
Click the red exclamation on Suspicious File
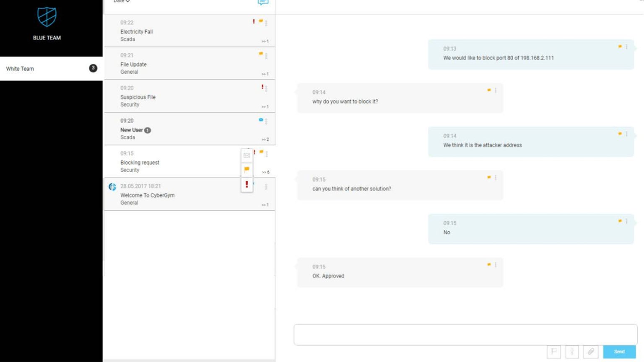tap(262, 87)
